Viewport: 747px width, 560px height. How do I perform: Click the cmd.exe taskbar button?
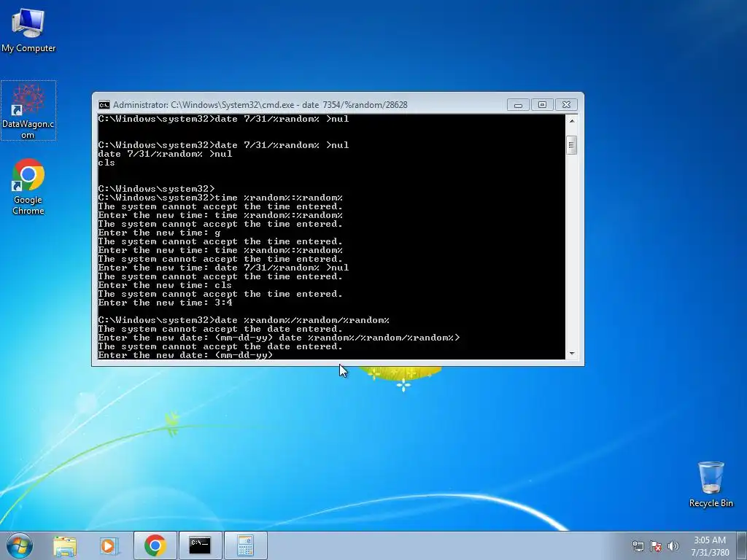tap(200, 545)
